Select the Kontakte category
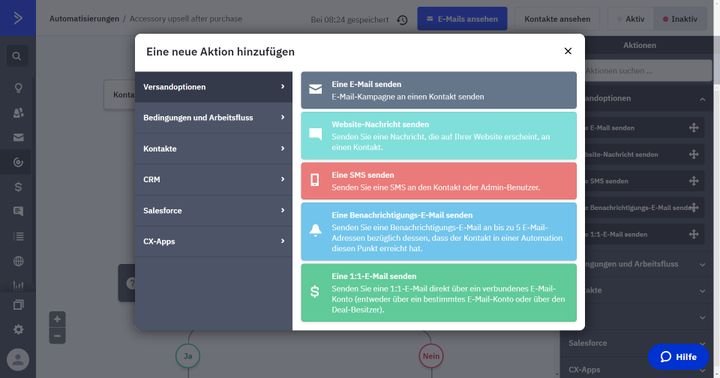This screenshot has width=720, height=378. [214, 149]
